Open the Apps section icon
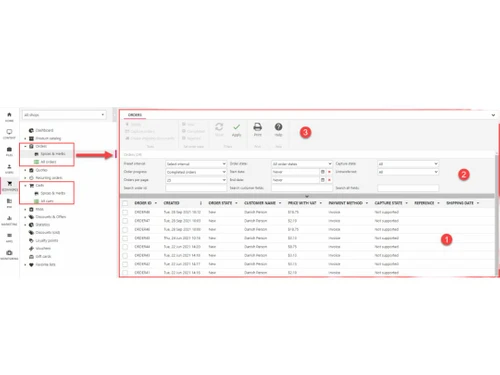Screen dimensions: 500x375 click(9, 235)
